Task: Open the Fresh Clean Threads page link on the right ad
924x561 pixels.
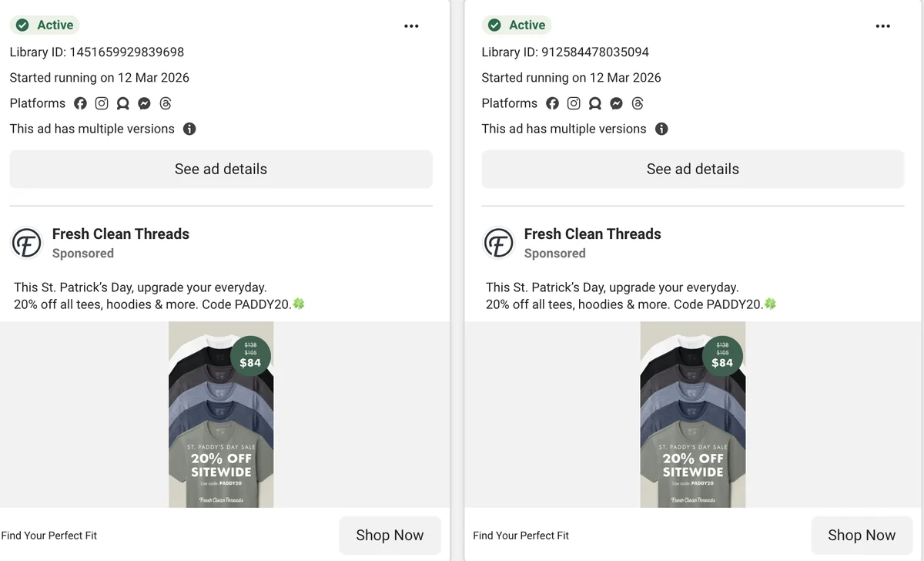Action: click(592, 233)
